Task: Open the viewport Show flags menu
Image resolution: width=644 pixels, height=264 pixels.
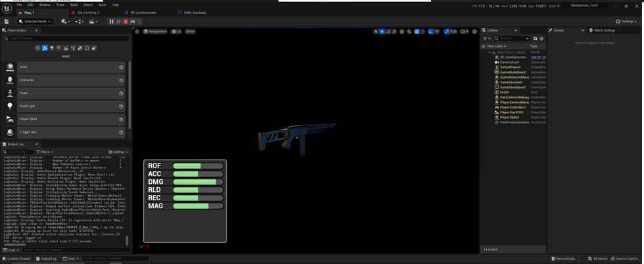Action: tap(190, 32)
